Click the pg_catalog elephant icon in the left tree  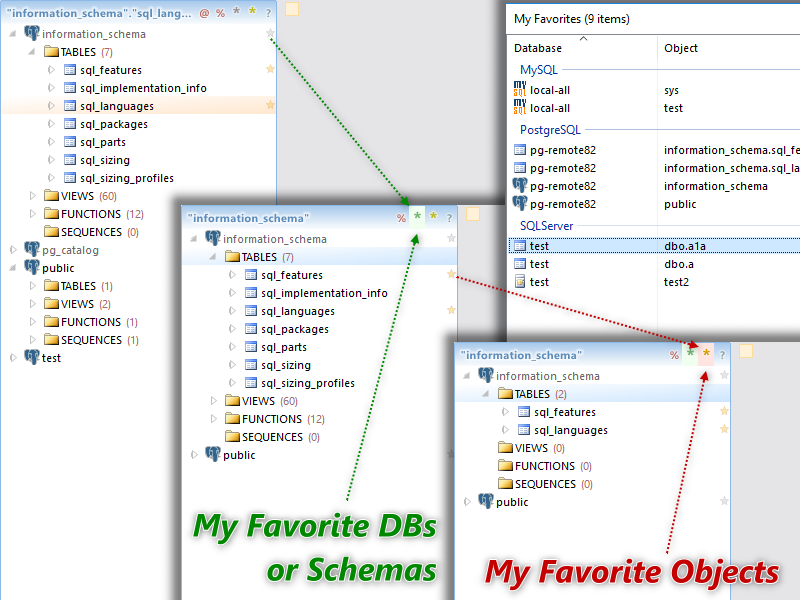[x=32, y=249]
